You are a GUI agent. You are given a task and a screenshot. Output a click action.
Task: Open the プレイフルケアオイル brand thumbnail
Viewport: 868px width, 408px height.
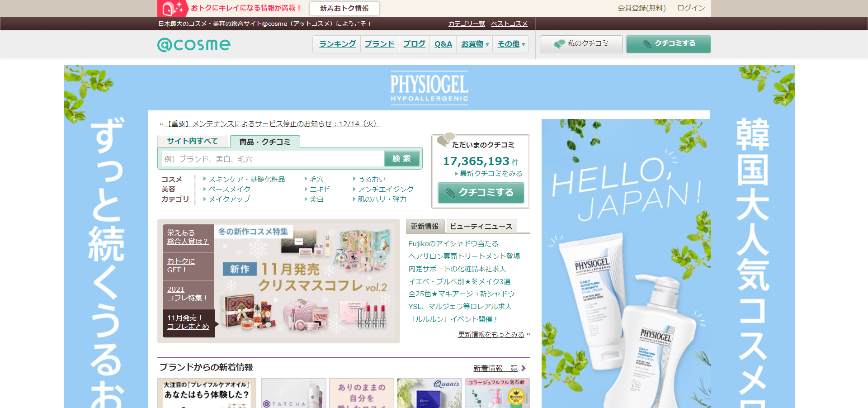207,393
